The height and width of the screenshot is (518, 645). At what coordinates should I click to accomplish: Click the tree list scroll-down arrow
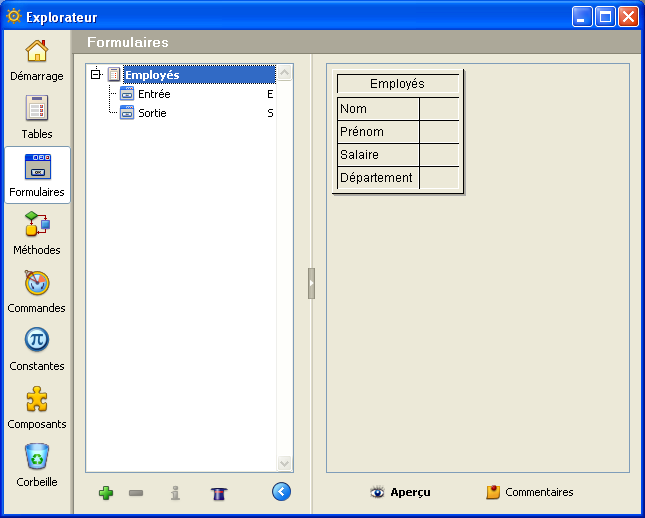[284, 463]
